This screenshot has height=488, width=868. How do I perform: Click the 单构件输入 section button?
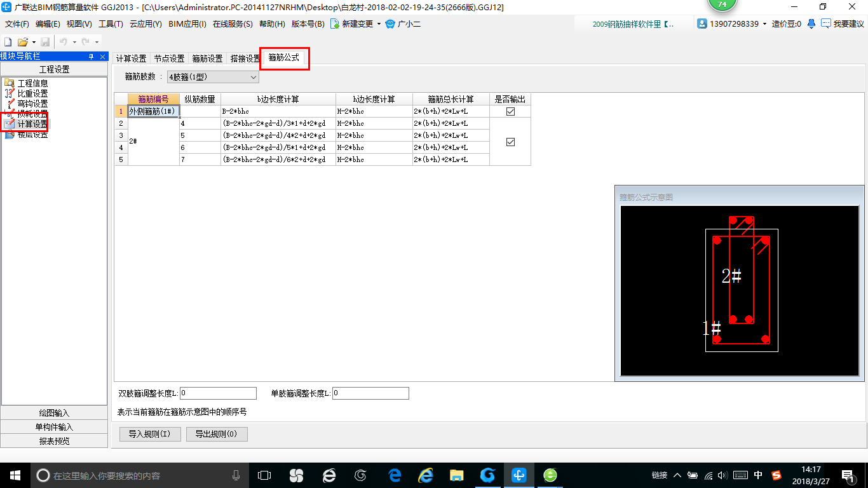click(x=54, y=427)
